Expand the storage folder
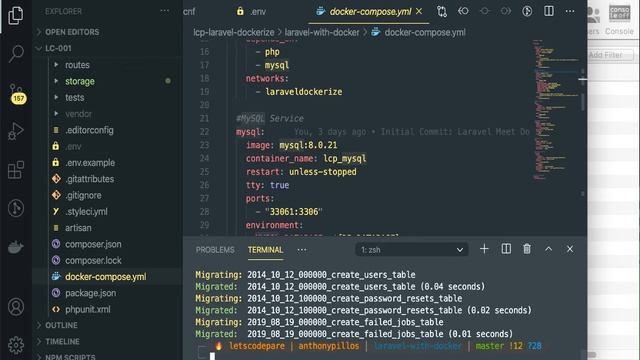 pyautogui.click(x=80, y=81)
